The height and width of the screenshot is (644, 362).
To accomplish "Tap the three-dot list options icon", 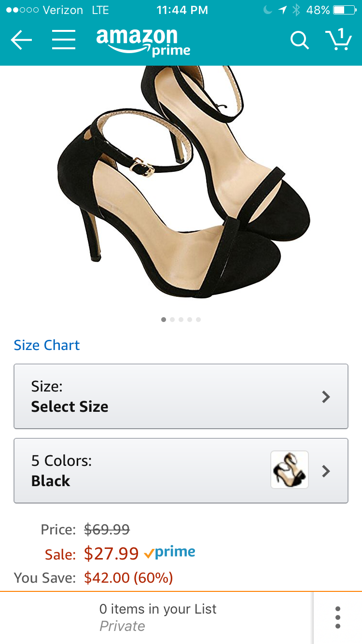I will point(337,617).
